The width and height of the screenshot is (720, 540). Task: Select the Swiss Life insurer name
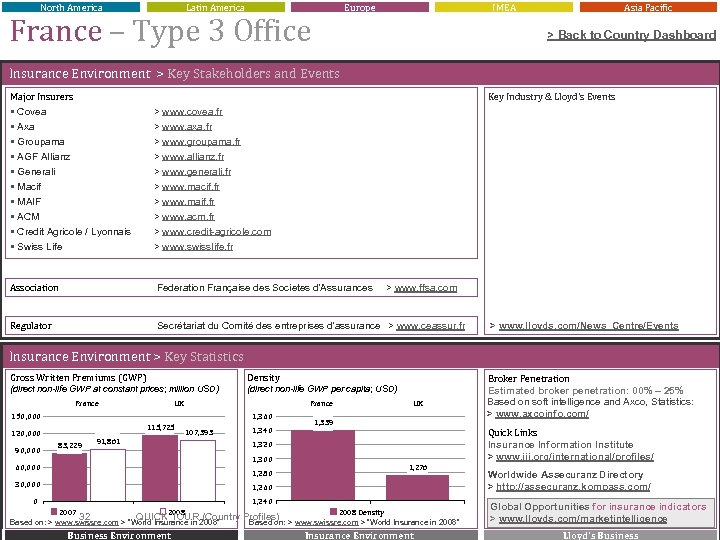click(x=39, y=247)
